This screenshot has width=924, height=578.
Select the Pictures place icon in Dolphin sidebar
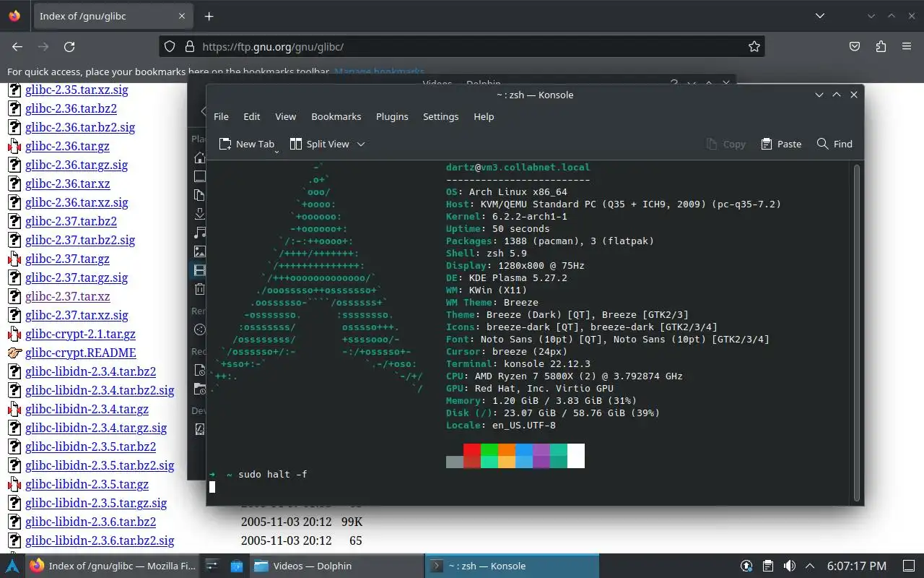coord(200,251)
